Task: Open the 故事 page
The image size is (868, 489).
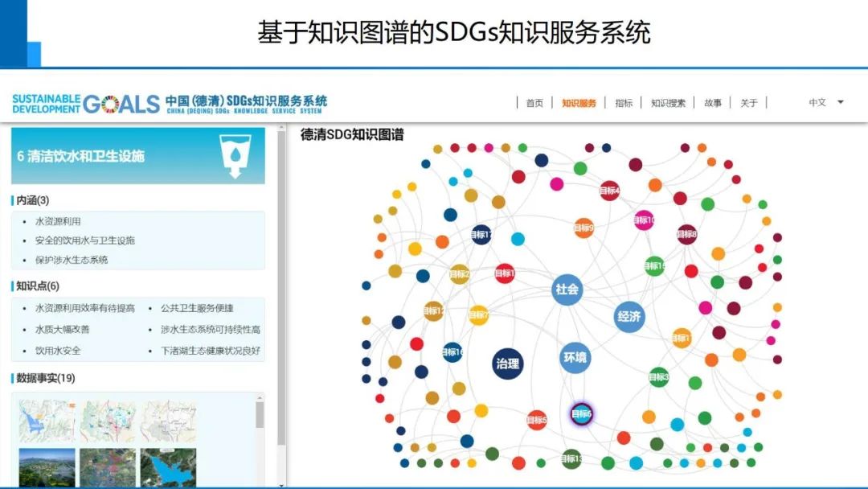Action: (x=712, y=103)
